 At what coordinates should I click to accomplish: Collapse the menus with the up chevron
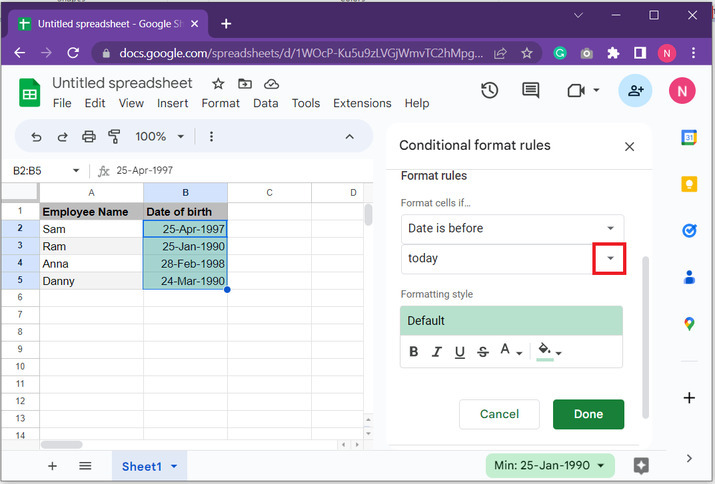click(349, 136)
